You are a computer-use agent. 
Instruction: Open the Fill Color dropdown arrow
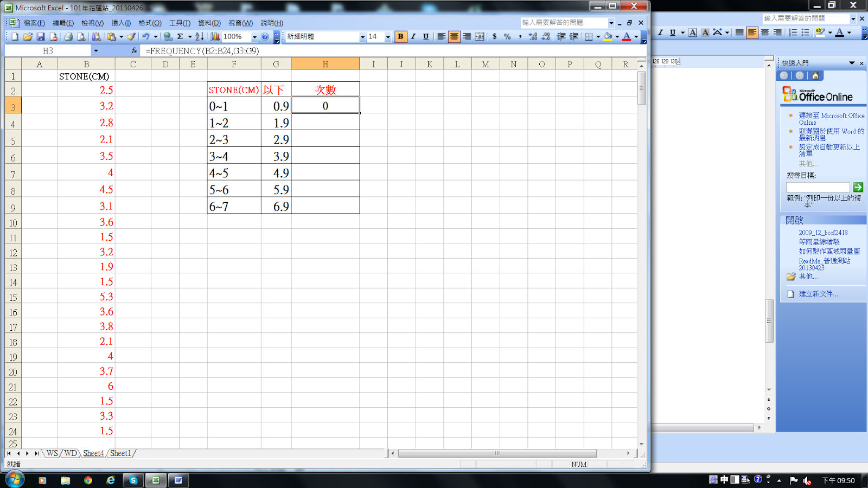[617, 37]
